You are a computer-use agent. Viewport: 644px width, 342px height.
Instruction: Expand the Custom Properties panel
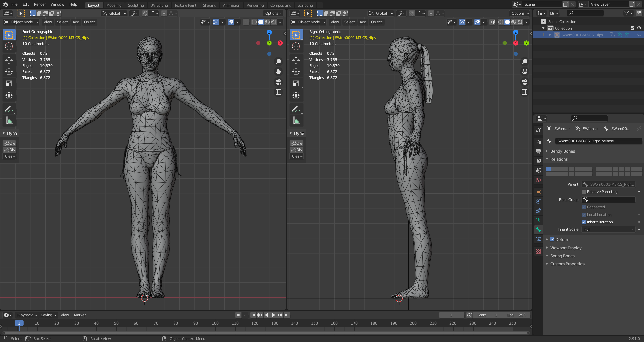pyautogui.click(x=567, y=264)
